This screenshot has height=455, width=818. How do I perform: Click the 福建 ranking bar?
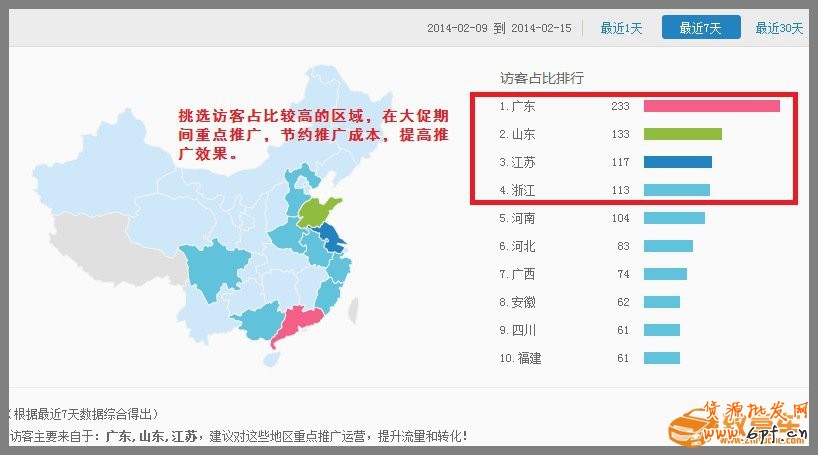661,358
